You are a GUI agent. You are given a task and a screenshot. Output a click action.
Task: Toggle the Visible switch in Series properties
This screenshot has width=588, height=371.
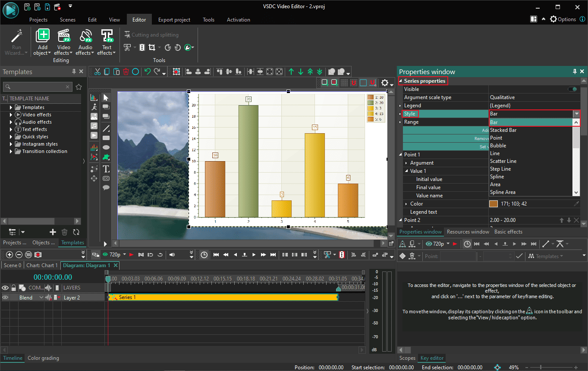pyautogui.click(x=572, y=89)
